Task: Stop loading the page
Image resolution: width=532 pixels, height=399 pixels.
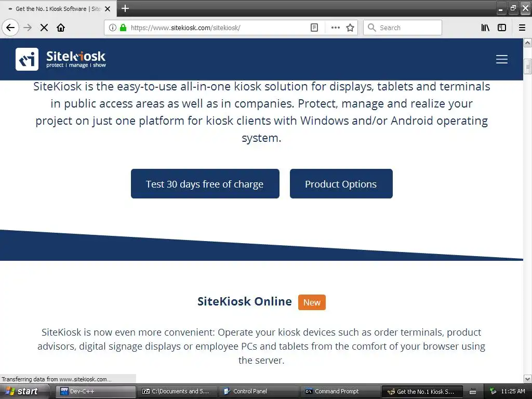Action: [44, 28]
